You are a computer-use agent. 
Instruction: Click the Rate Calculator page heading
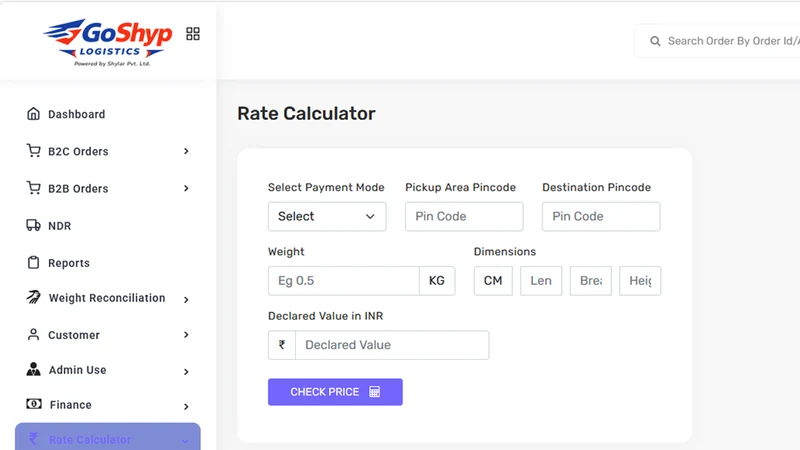tap(306, 113)
